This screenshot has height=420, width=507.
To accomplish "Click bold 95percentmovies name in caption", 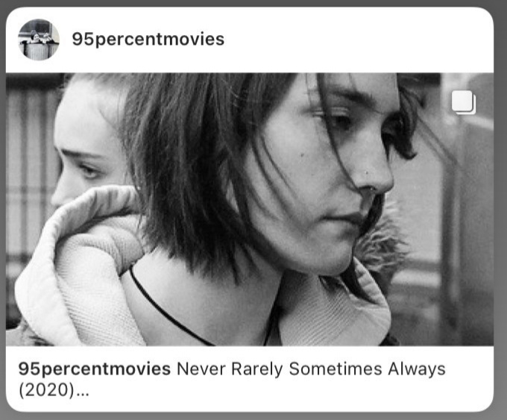I will click(x=95, y=369).
